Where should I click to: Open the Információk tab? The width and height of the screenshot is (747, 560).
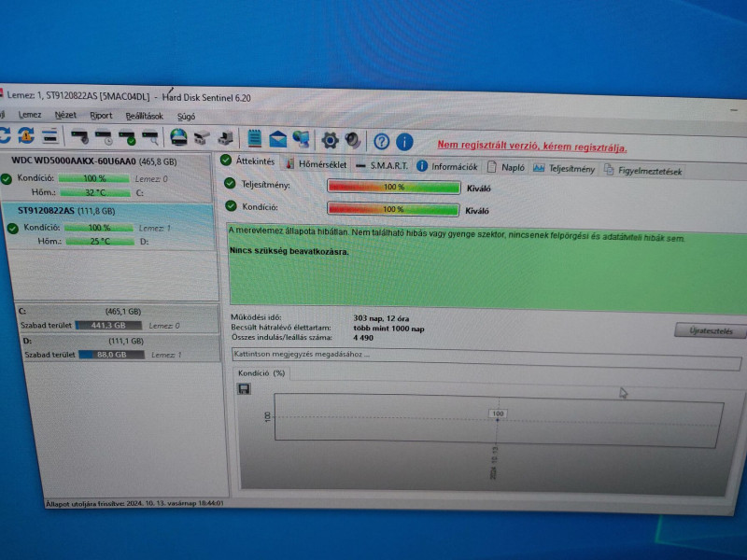(x=447, y=167)
